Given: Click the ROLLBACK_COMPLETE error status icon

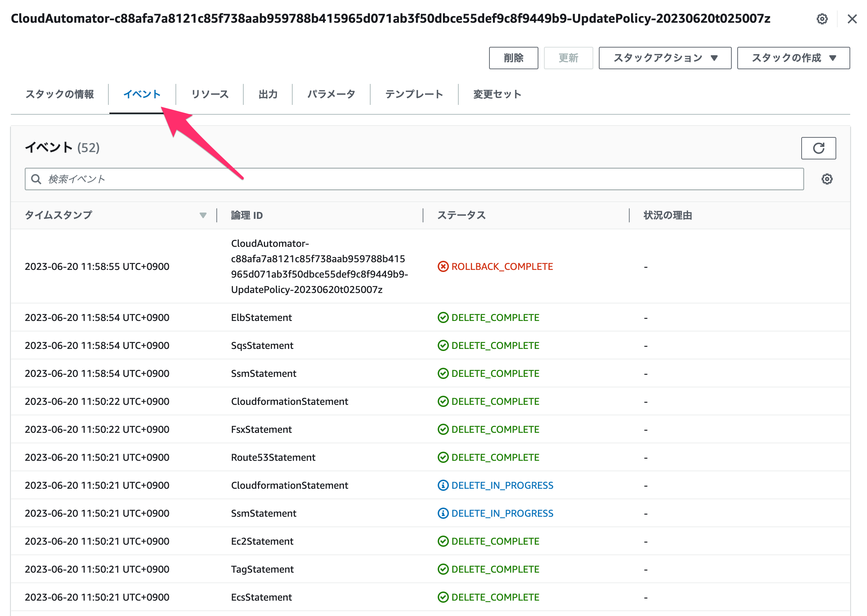Looking at the screenshot, I should 443,266.
